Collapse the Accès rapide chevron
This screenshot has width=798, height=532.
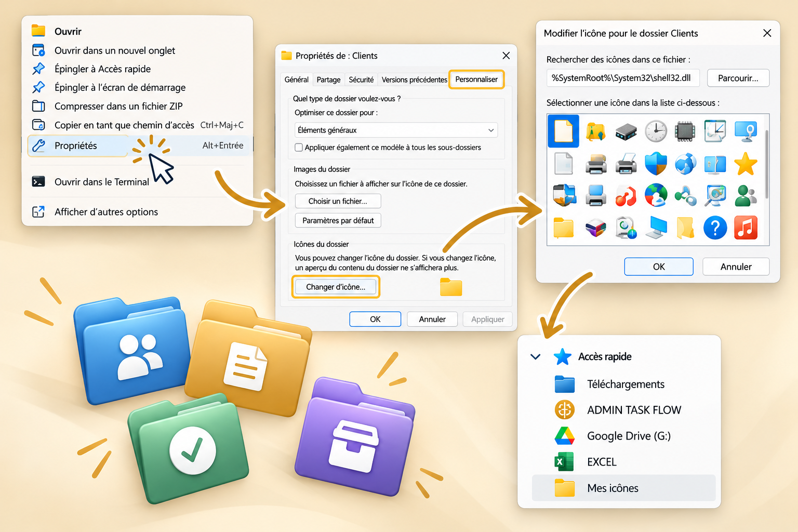pos(536,357)
